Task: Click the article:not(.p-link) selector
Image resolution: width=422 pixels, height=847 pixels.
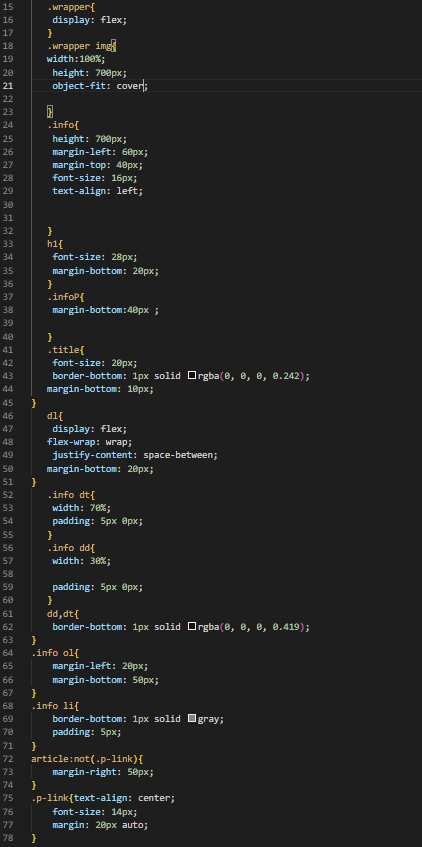Action: [x=84, y=759]
